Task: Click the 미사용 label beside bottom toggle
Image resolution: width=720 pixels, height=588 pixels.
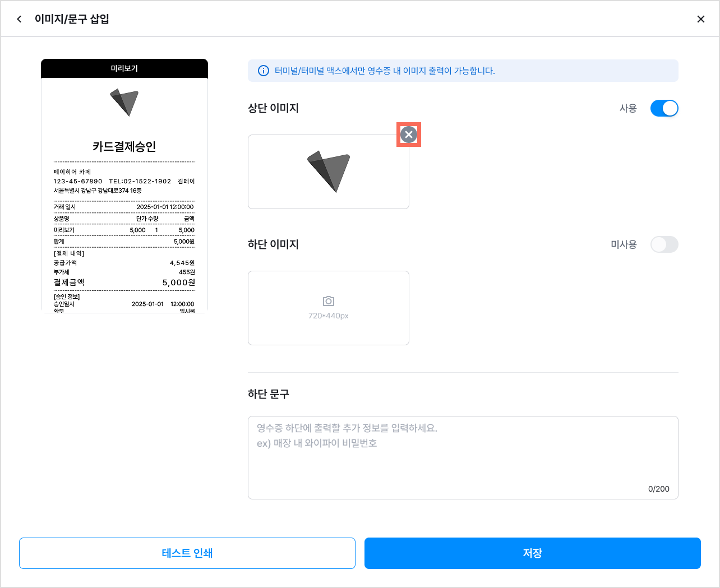Action: pos(624,244)
